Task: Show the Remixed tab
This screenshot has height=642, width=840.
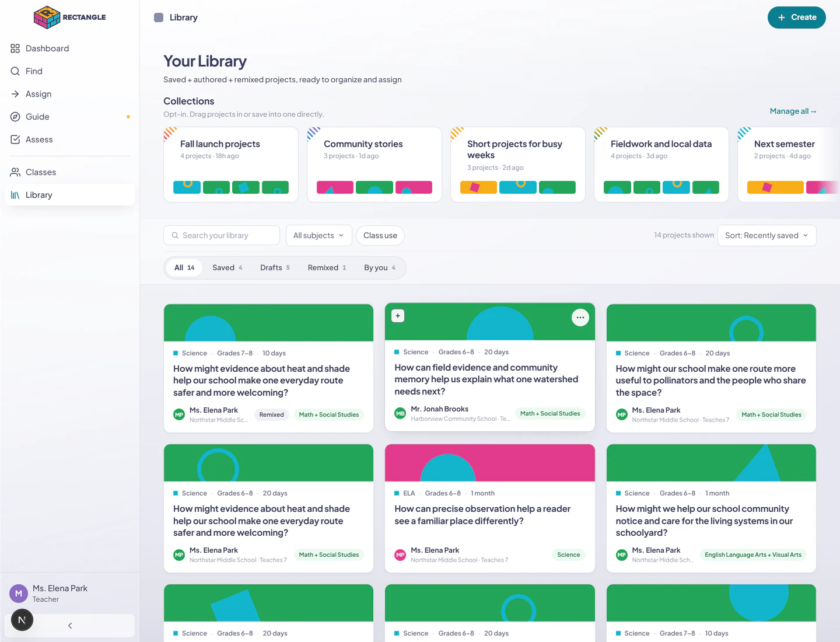Action: click(327, 268)
